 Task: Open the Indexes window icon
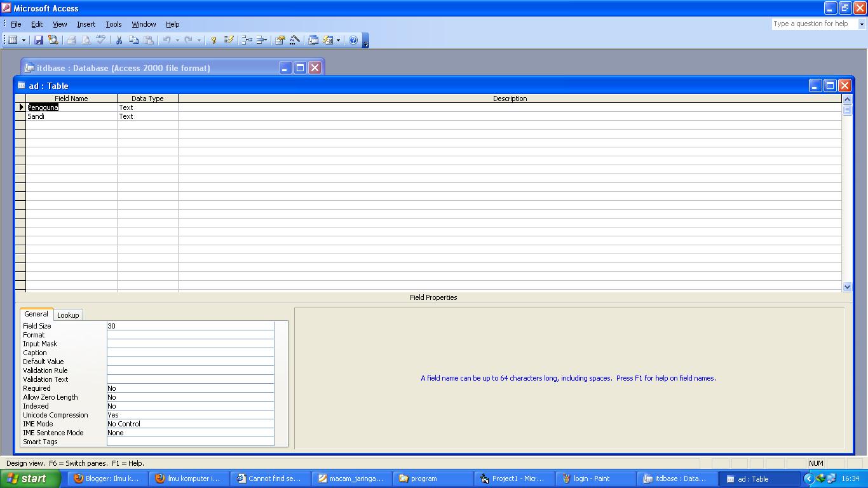[x=229, y=40]
